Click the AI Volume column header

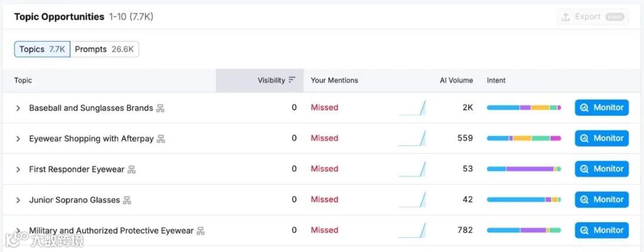456,80
